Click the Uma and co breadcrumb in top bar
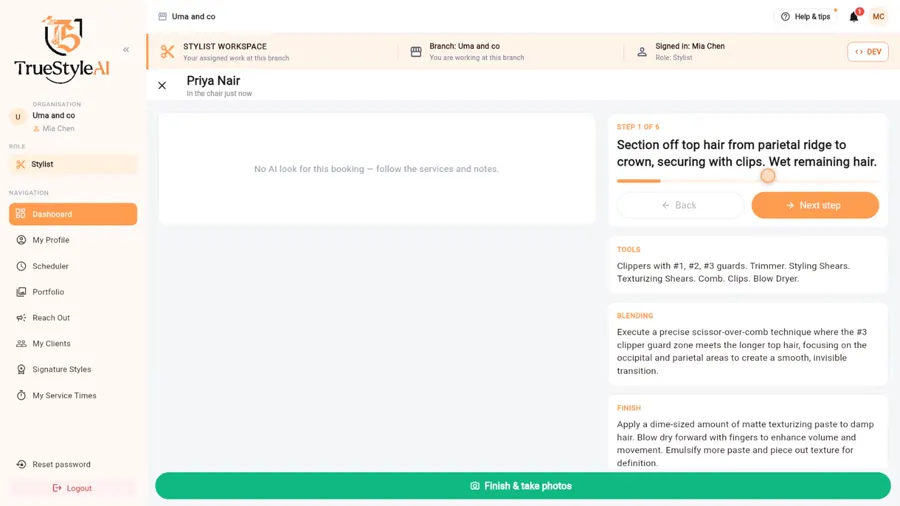The height and width of the screenshot is (506, 900). coord(193,17)
